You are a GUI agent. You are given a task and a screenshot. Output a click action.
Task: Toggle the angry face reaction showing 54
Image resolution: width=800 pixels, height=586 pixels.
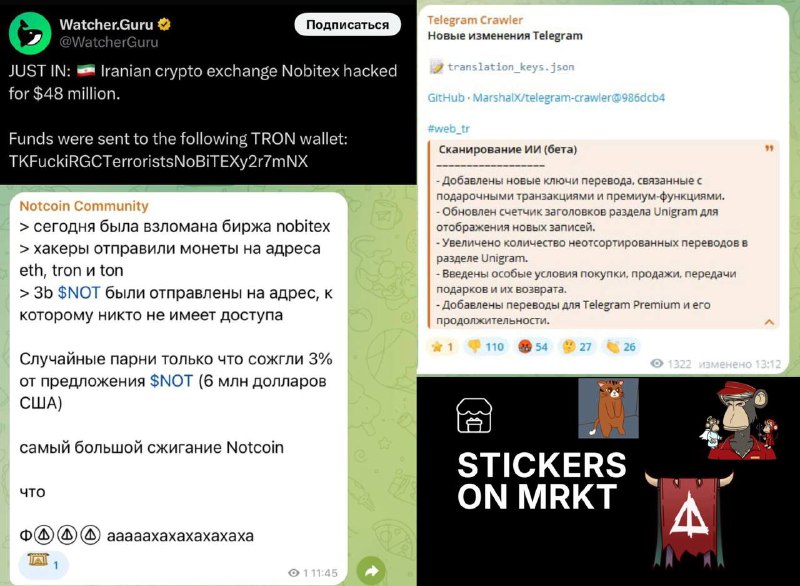pyautogui.click(x=533, y=347)
